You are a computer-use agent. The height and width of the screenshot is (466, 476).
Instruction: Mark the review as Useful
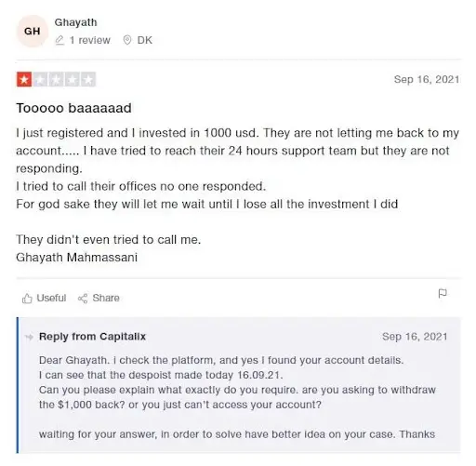(x=44, y=299)
